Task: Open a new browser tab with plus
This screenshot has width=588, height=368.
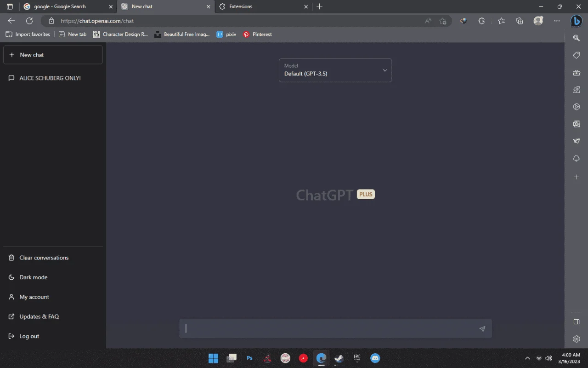Action: coord(320,6)
